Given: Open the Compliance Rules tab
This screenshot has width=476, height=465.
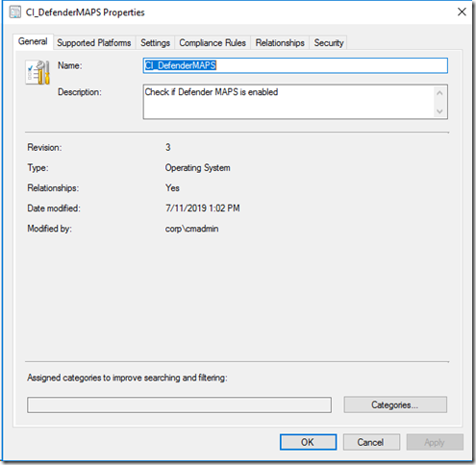Looking at the screenshot, I should click(213, 43).
